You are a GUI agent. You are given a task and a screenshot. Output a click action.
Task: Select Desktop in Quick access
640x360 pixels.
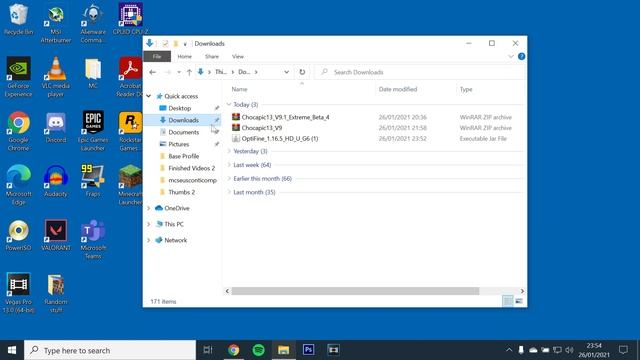point(180,108)
